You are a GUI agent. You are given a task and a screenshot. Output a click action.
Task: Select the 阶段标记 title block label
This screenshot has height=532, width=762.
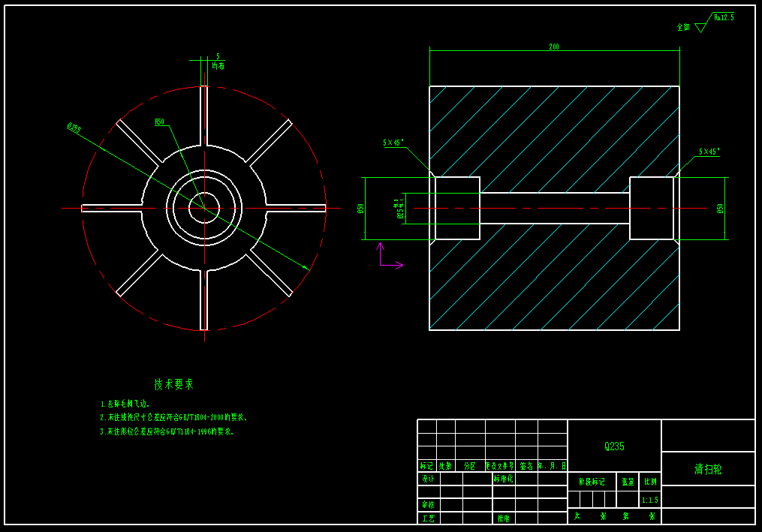592,482
